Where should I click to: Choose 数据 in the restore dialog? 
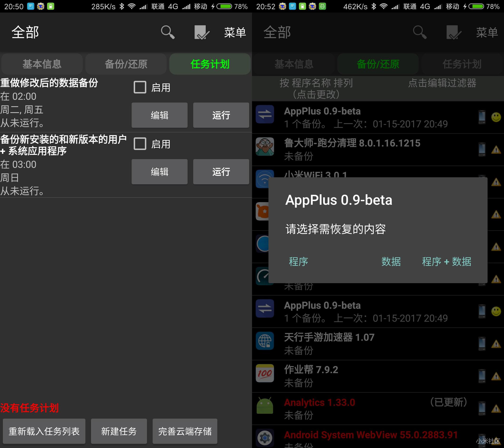pyautogui.click(x=391, y=262)
